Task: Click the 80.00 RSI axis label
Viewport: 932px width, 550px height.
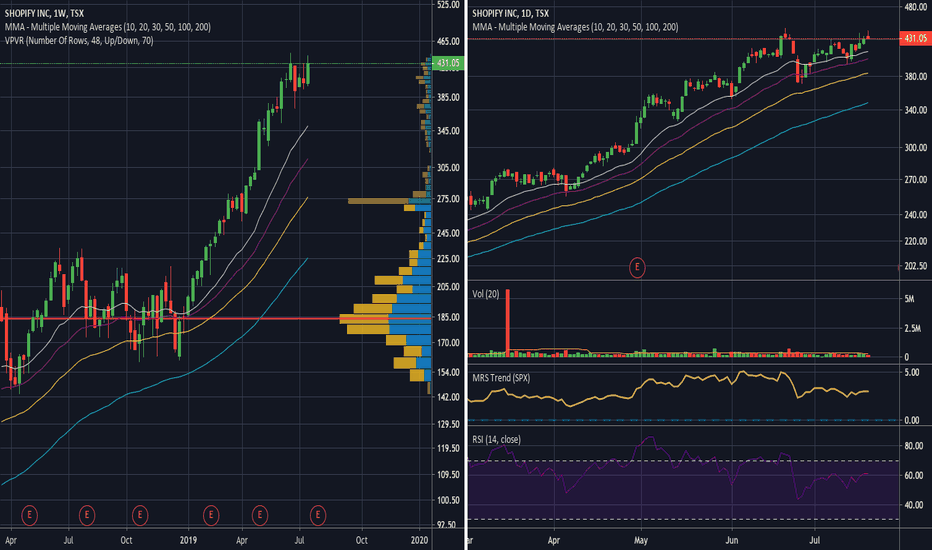Action: [914, 445]
